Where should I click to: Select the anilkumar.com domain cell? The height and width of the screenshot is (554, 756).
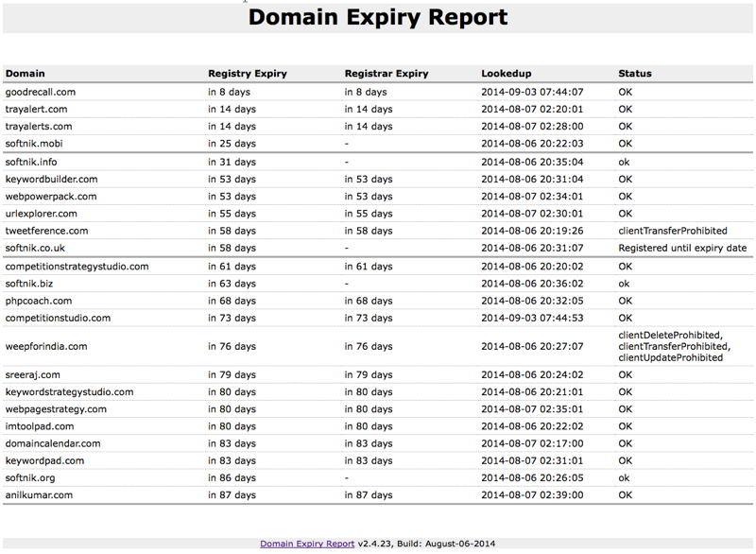coord(39,495)
